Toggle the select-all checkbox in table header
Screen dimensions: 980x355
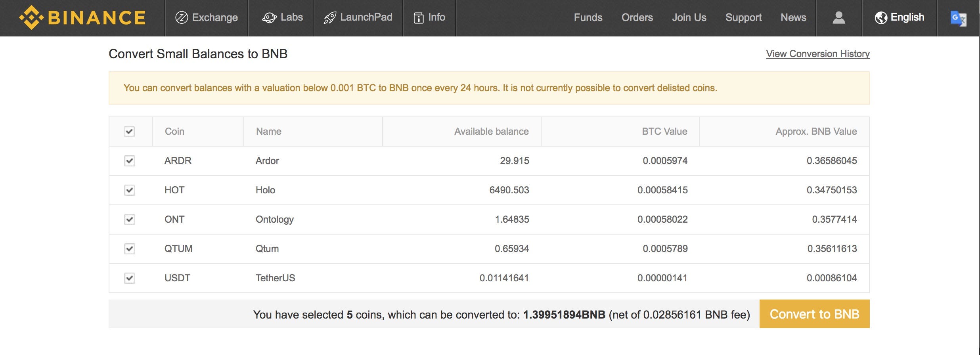129,132
